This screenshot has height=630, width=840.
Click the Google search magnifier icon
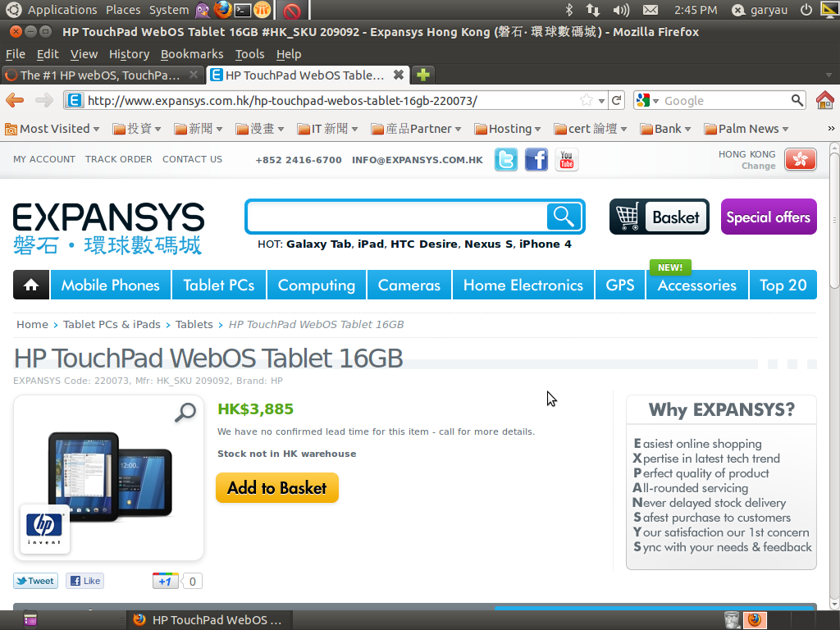pos(797,100)
